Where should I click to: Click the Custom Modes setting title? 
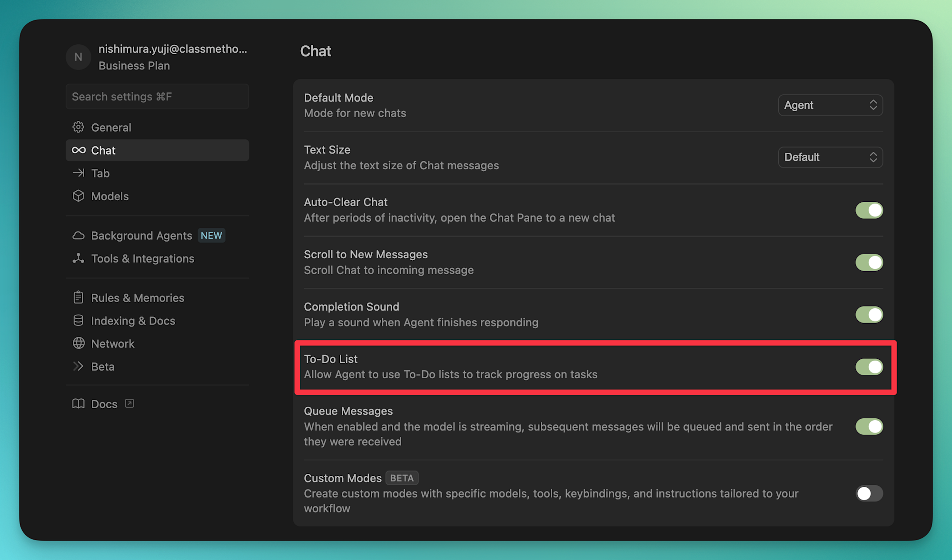(343, 478)
